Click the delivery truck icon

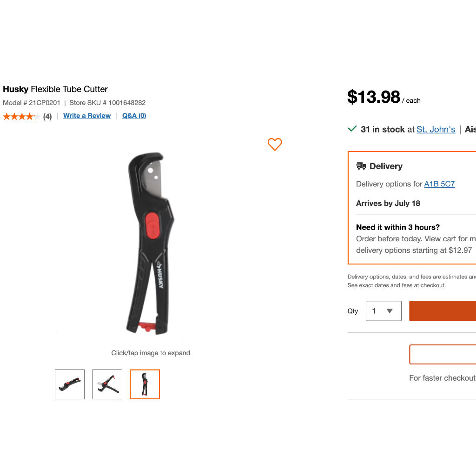coord(361,166)
